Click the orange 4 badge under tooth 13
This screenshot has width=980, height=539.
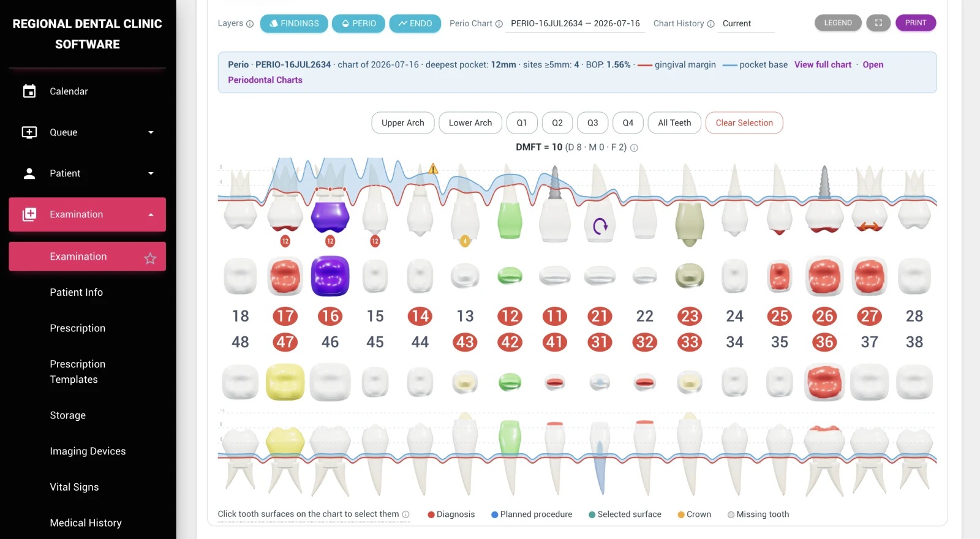(465, 241)
